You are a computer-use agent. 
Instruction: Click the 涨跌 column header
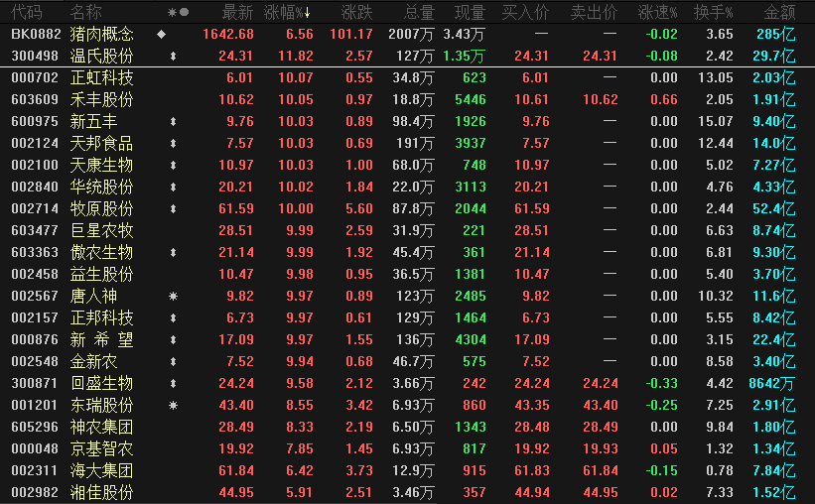(357, 13)
